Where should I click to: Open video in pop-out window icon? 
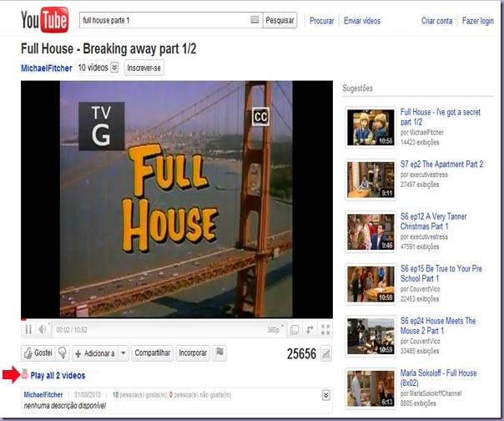(x=310, y=330)
